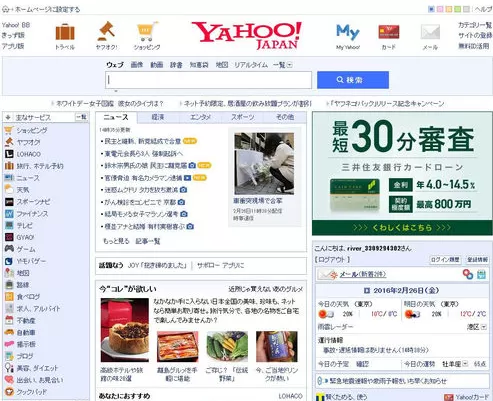Screen dimensions: 493x401
Task: Open the game controller icon in sidebar
Action: [9, 249]
